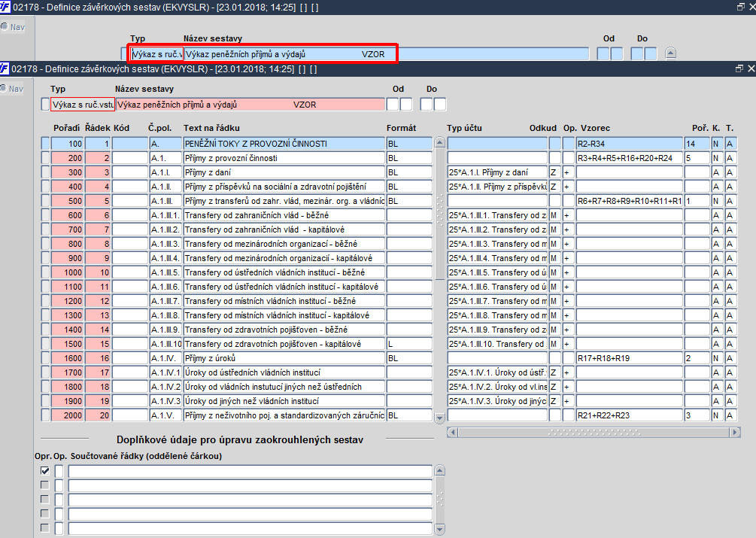Screen dimensions: 756x538
Task: Click the application icon in the back window title bar
Action: click(x=5, y=8)
